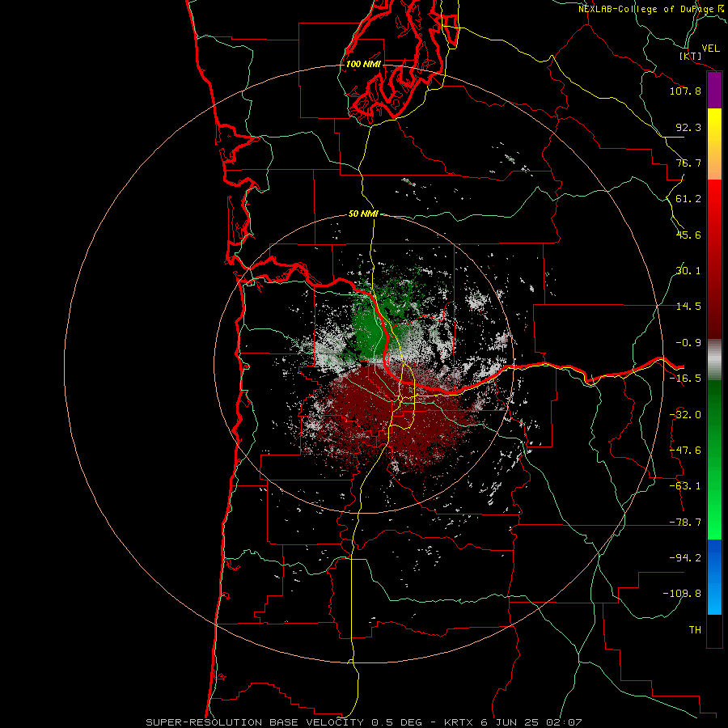Click the "[KT]" units label
Image resolution: width=728 pixels, height=728 pixels.
pos(691,56)
